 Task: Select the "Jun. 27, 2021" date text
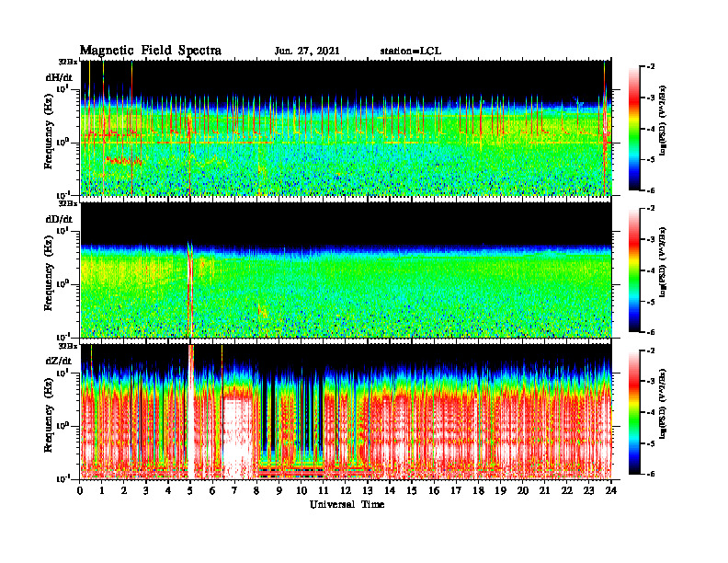(x=307, y=52)
